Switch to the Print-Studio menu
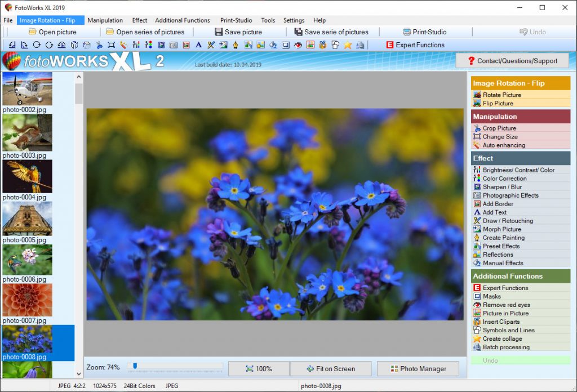577x392 pixels. (236, 20)
